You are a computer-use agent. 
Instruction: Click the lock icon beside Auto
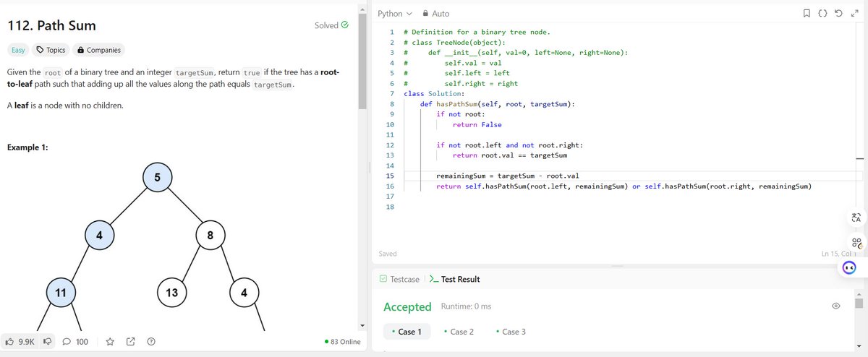click(425, 14)
